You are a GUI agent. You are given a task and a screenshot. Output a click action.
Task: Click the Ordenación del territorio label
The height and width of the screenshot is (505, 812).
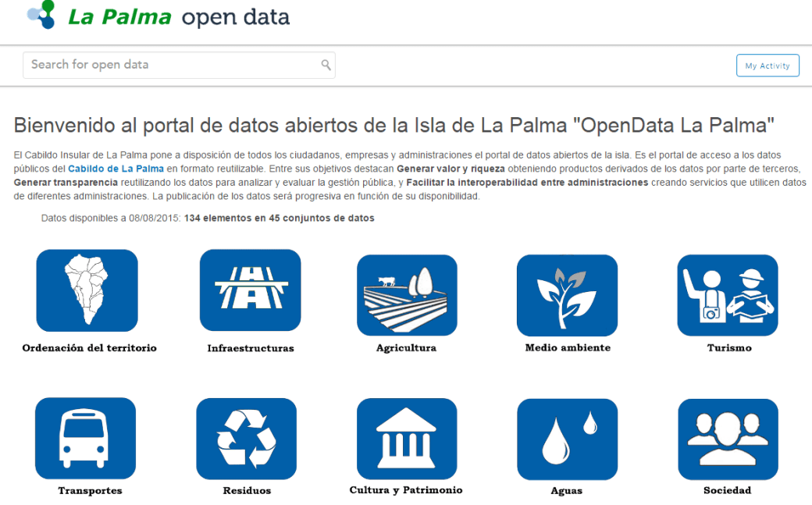pyautogui.click(x=89, y=348)
